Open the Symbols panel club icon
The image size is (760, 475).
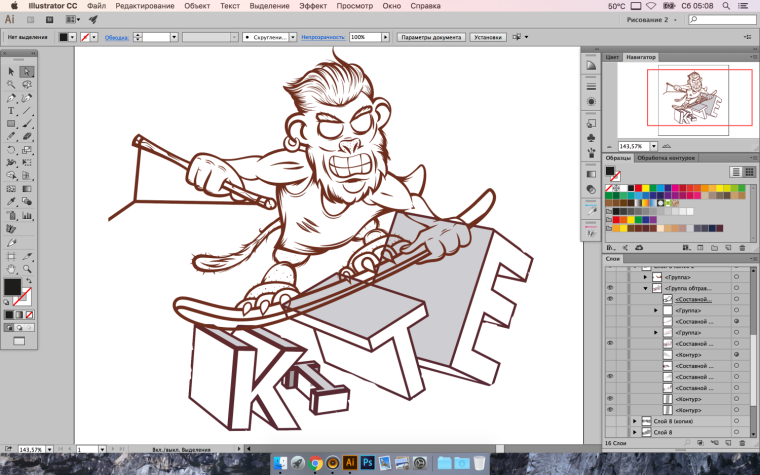(591, 137)
